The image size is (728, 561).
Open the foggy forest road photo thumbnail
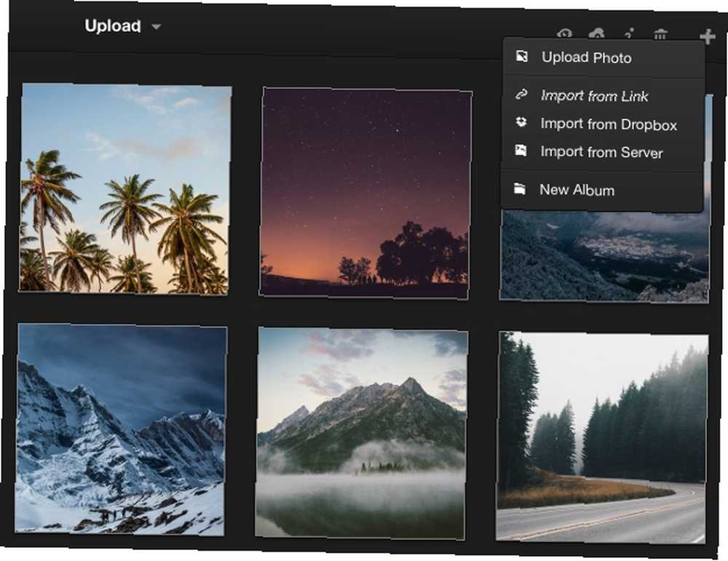point(602,437)
